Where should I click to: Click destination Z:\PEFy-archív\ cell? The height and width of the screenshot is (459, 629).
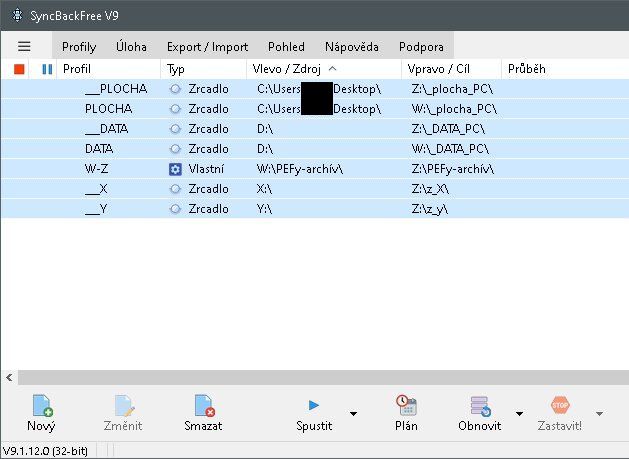pyautogui.click(x=452, y=169)
